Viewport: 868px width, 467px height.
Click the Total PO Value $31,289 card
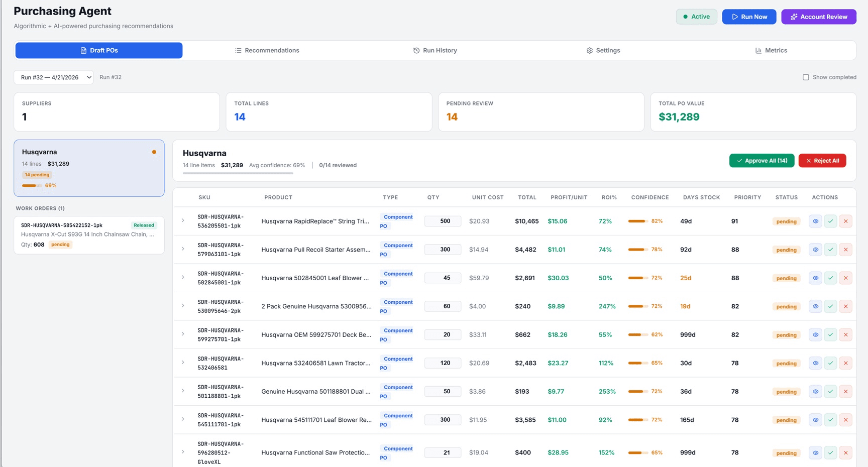point(753,112)
